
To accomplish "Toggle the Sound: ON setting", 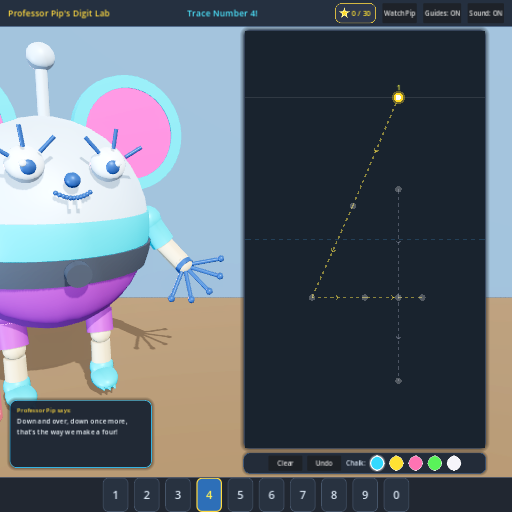I will [486, 13].
